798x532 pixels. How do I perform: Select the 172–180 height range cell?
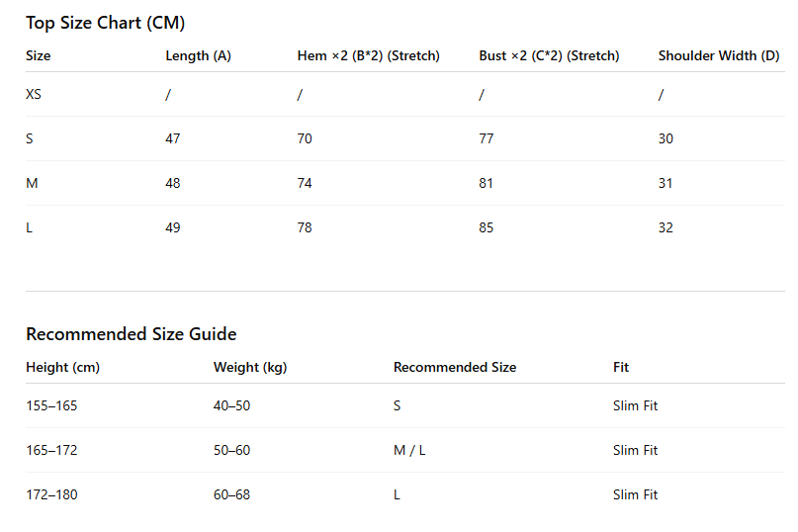[x=51, y=494]
